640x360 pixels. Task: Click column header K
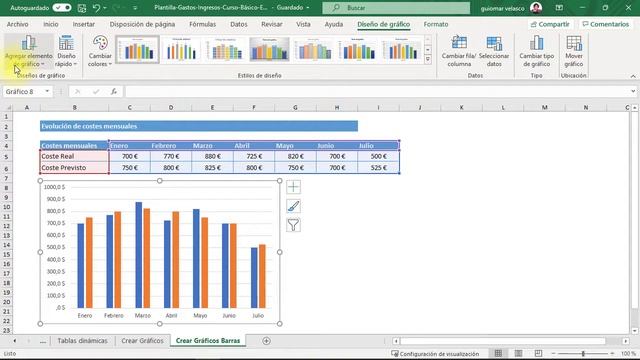coord(461,107)
